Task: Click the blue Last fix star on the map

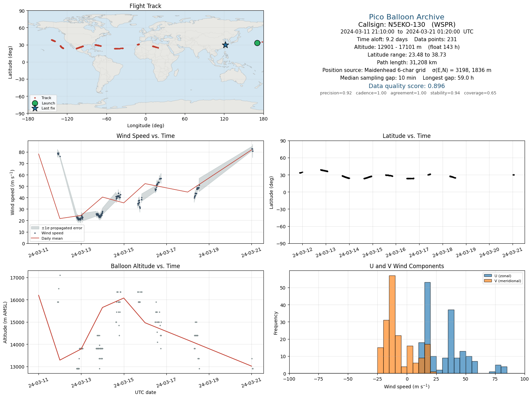Action: tap(226, 45)
